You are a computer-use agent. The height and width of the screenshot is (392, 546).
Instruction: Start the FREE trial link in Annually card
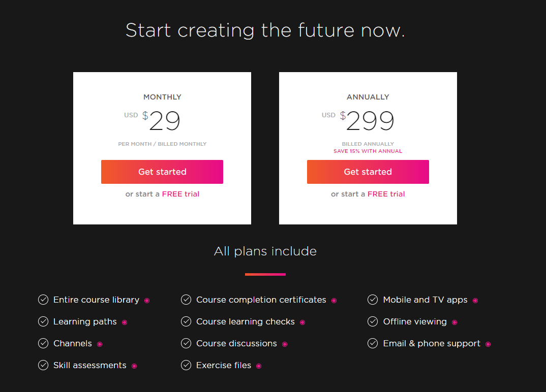(x=386, y=194)
